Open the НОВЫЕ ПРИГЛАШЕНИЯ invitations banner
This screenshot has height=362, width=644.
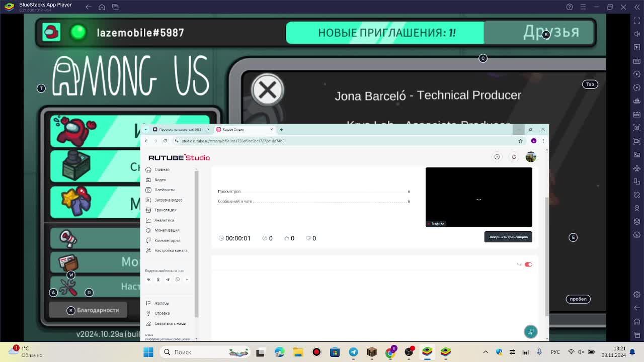pos(385,33)
